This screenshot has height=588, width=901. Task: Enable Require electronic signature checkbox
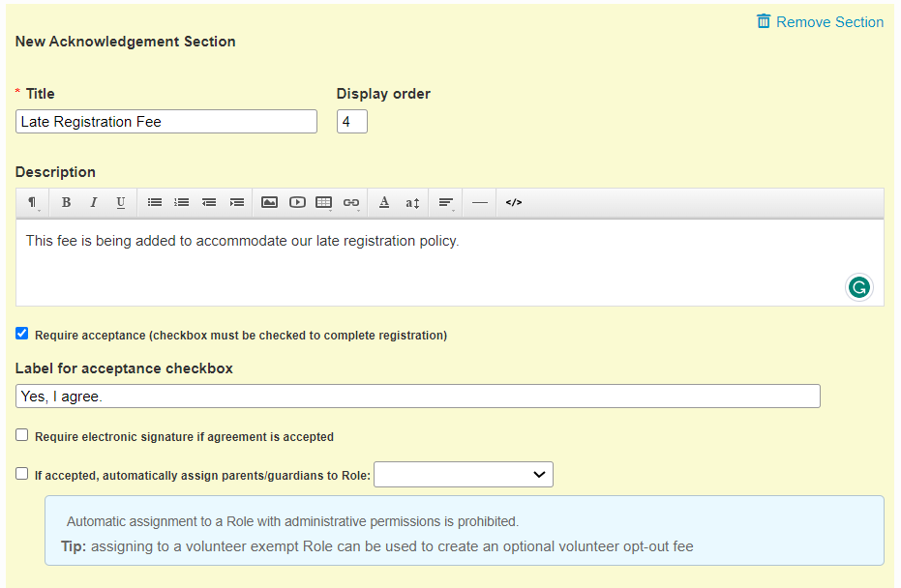22,435
